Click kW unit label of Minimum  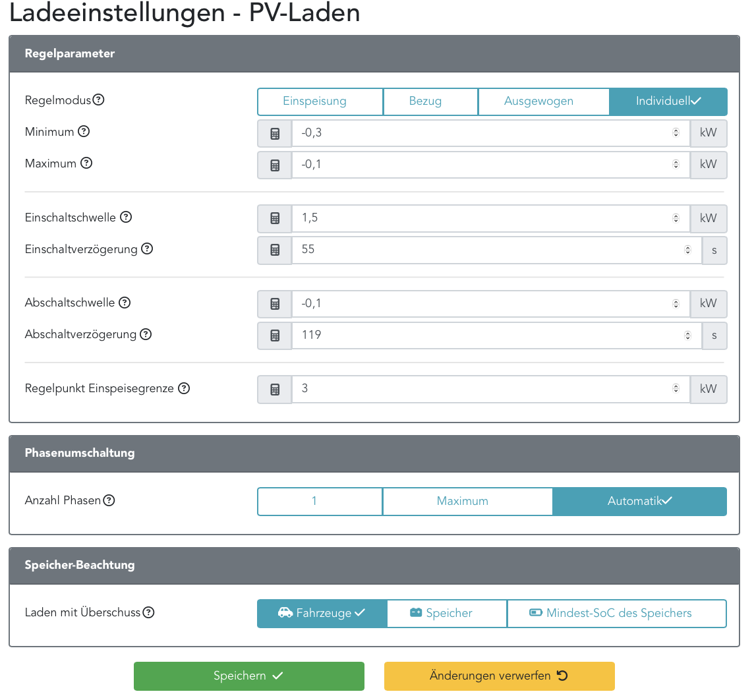(709, 133)
